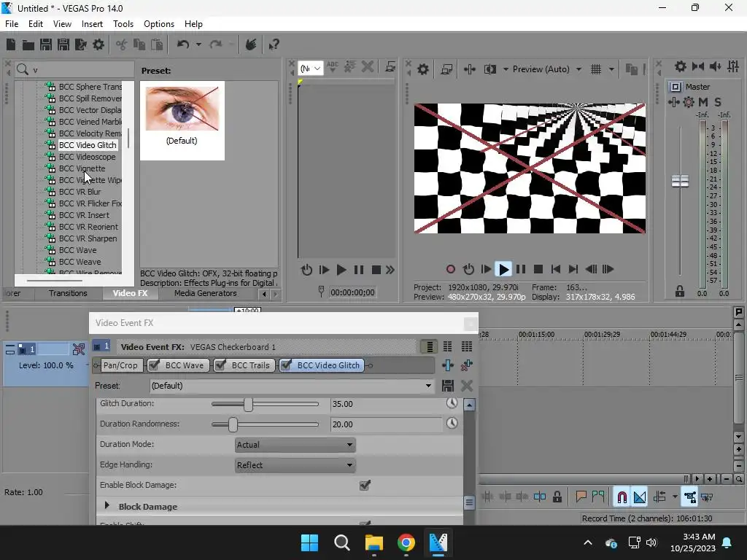Animate Glitch Duration stopwatch icon
Screen dimensions: 747x560
tap(452, 403)
